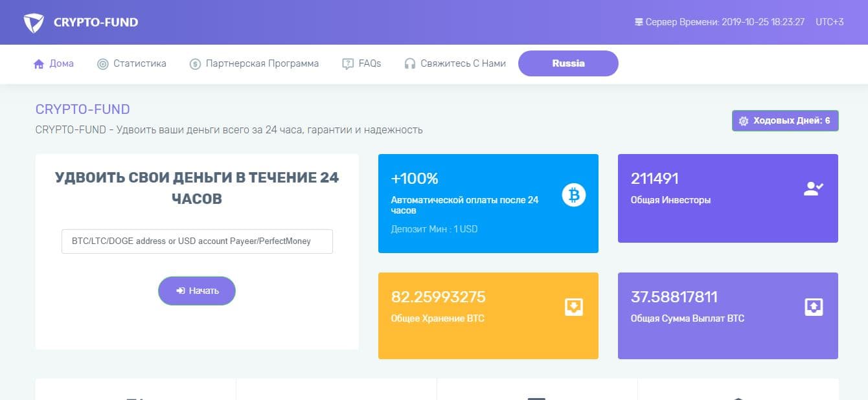This screenshot has width=868, height=400.
Task: Click the investor person-check icon on 211491 card
Action: (x=814, y=188)
